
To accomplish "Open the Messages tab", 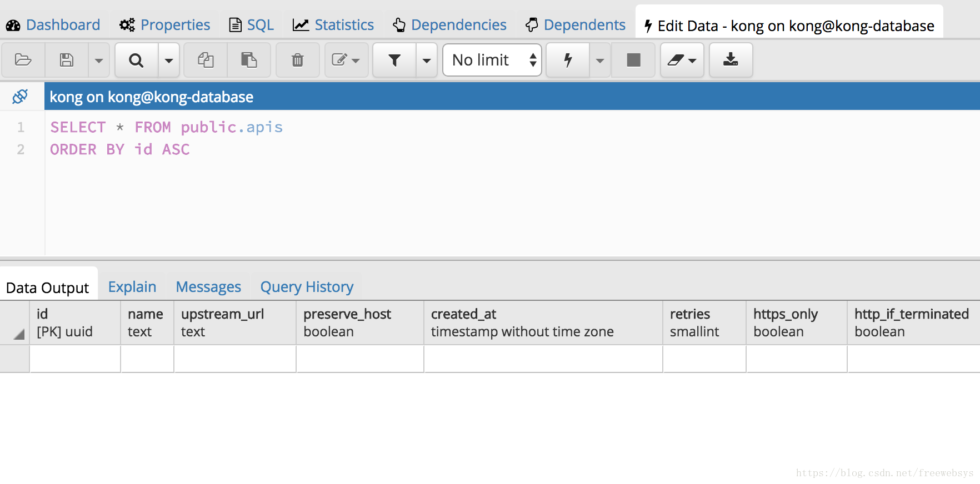I will pos(208,286).
